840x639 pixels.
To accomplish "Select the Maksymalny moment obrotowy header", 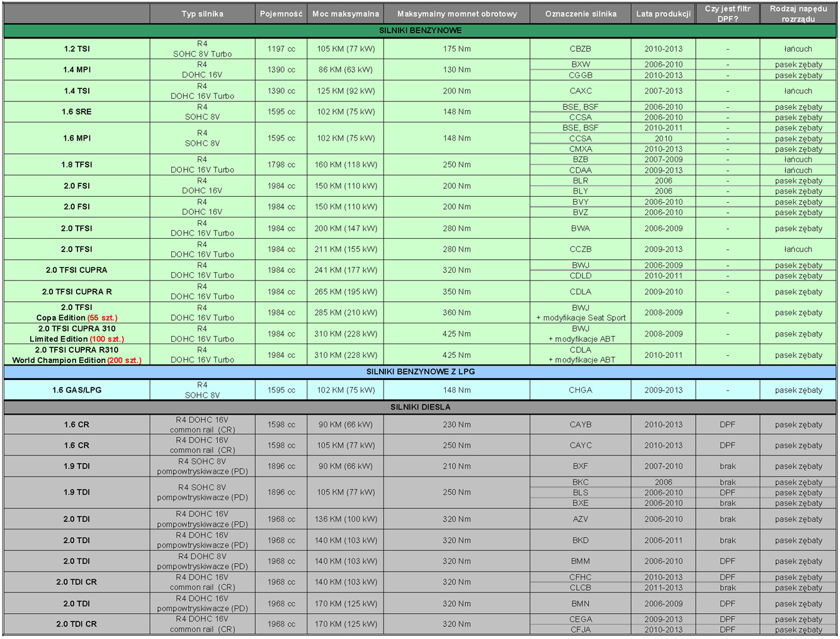I will click(x=457, y=14).
